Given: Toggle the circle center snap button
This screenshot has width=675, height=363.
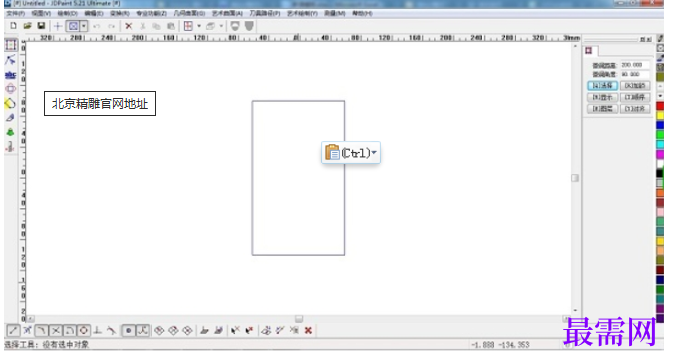Looking at the screenshot, I should (x=84, y=331).
